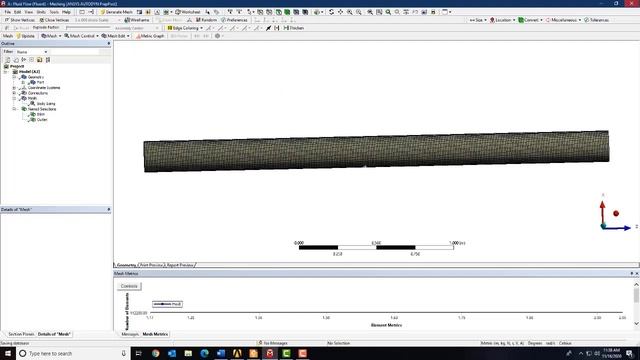
Task: Select the Pan view tool icon
Action: [340, 12]
